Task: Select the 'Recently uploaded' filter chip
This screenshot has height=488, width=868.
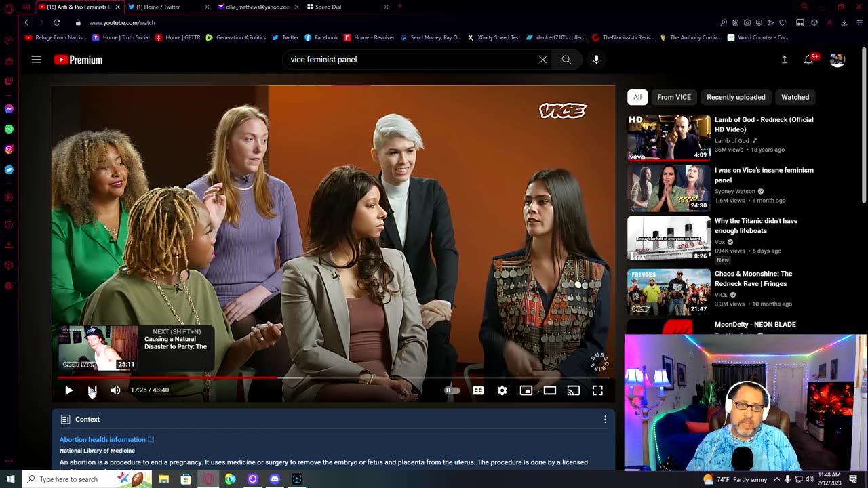Action: [736, 97]
